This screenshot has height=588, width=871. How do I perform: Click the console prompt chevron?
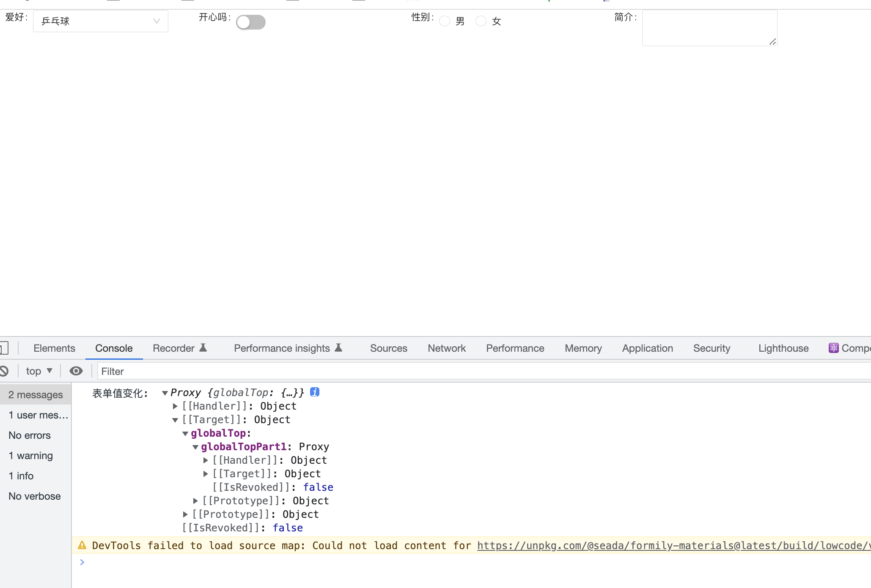click(82, 562)
